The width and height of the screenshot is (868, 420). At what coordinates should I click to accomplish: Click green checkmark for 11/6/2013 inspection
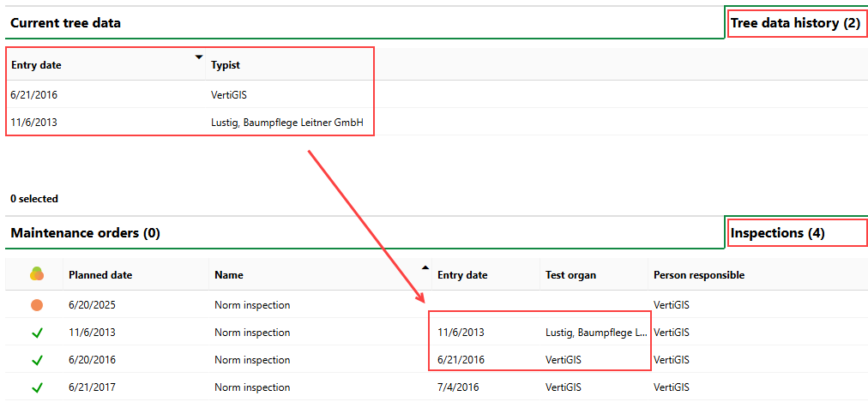(36, 333)
